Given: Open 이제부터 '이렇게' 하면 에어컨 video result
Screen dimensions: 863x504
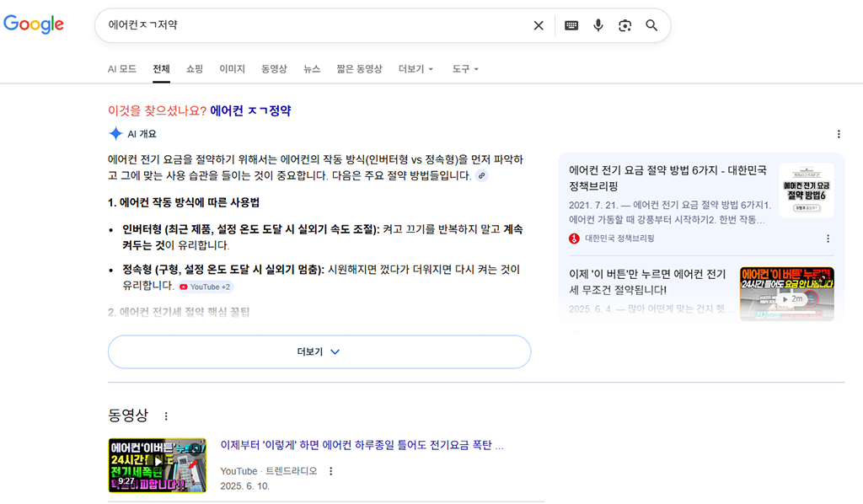Looking at the screenshot, I should (362, 445).
